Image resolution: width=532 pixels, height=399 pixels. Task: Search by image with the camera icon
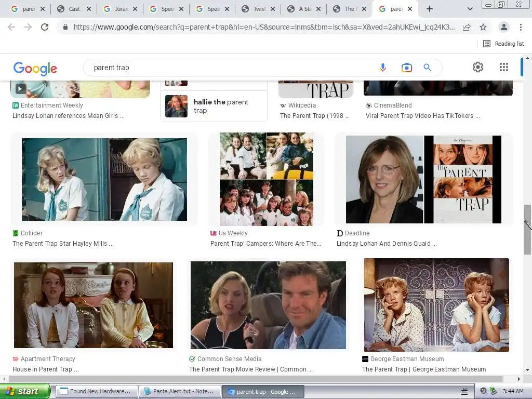406,68
